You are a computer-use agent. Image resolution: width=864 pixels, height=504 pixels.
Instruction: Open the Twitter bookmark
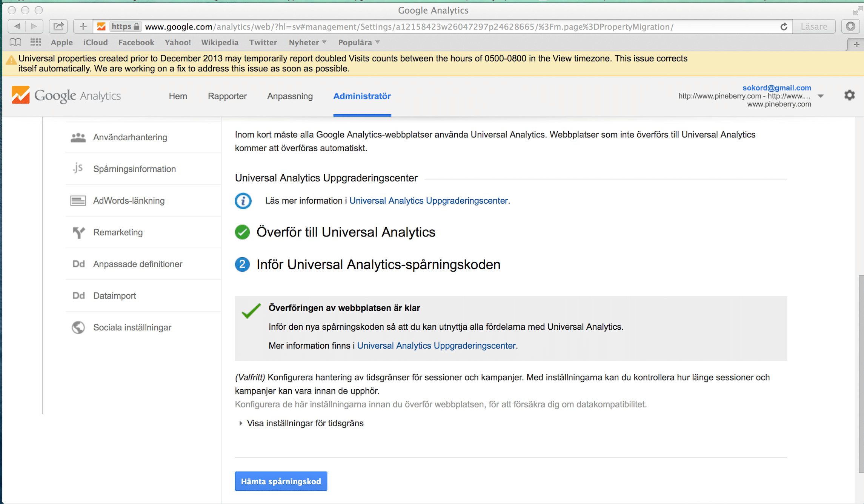click(x=263, y=42)
